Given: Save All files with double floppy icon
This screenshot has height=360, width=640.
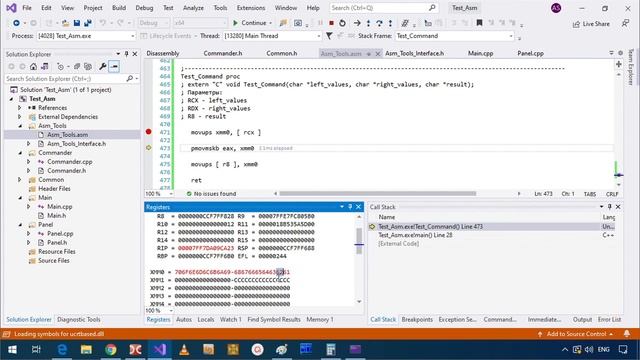Looking at the screenshot, I should (x=87, y=23).
